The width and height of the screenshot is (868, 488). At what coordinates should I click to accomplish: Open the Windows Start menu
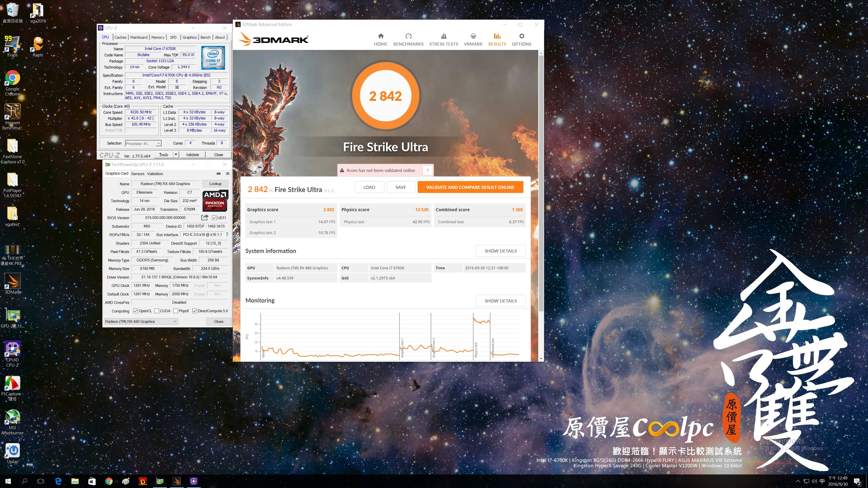[8, 481]
